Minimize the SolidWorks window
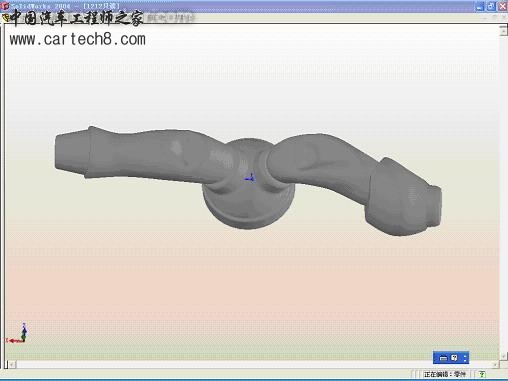Image resolution: width=508 pixels, height=381 pixels. click(x=480, y=6)
